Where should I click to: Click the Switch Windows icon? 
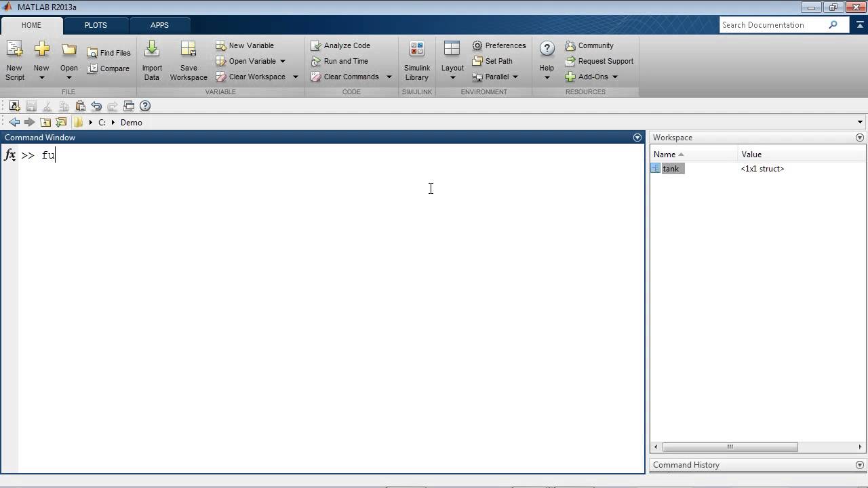129,106
